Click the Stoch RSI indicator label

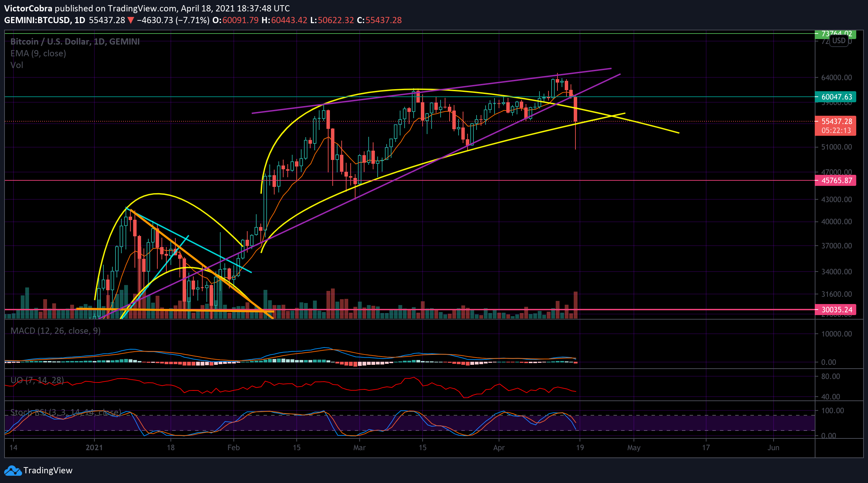[x=66, y=412]
